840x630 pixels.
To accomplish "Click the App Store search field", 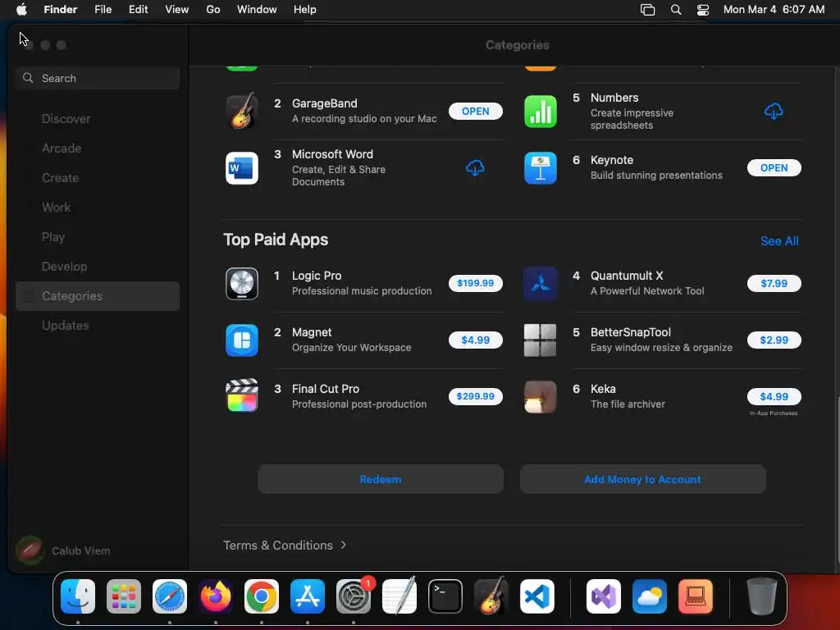I will pyautogui.click(x=98, y=78).
